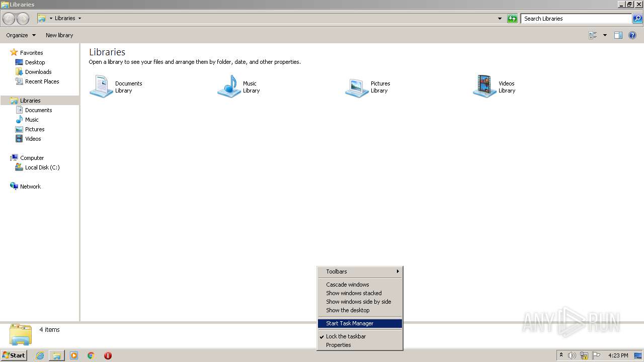Click the network tray icon

tap(584, 355)
